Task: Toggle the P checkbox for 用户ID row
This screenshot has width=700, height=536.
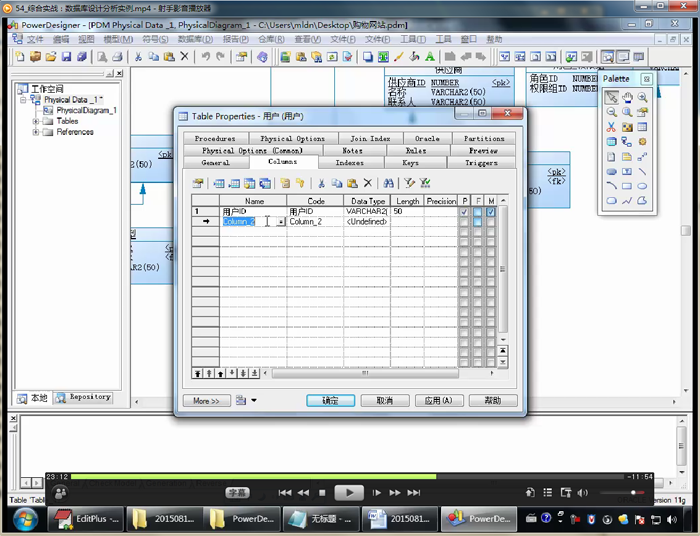Action: tap(464, 212)
